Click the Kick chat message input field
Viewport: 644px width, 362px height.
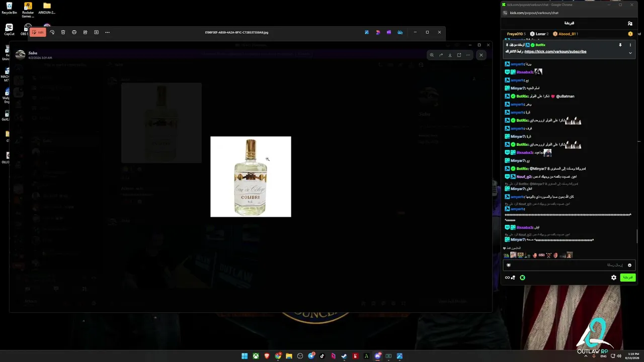(x=569, y=265)
